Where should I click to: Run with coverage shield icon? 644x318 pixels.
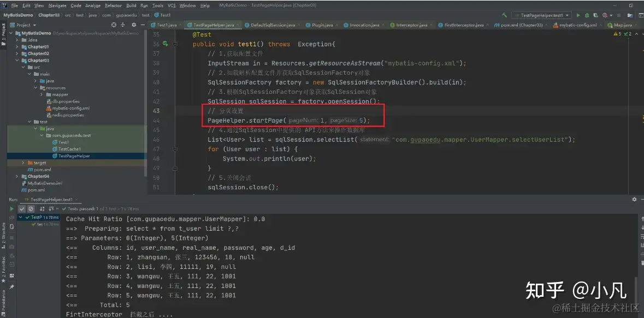click(x=595, y=15)
